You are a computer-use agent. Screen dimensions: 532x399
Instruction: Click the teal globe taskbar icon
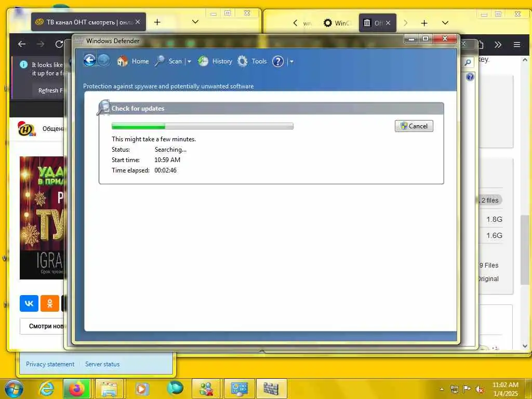pyautogui.click(x=175, y=389)
